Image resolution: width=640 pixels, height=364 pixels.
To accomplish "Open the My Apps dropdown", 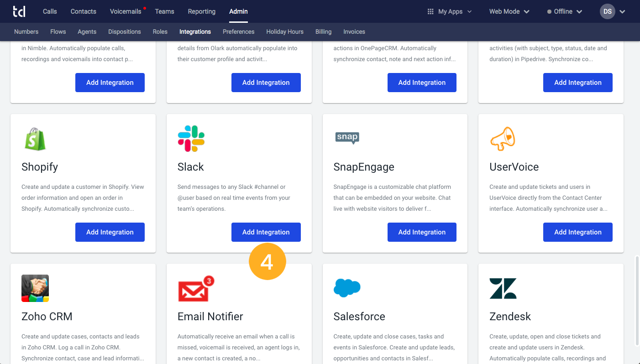I will click(x=449, y=11).
